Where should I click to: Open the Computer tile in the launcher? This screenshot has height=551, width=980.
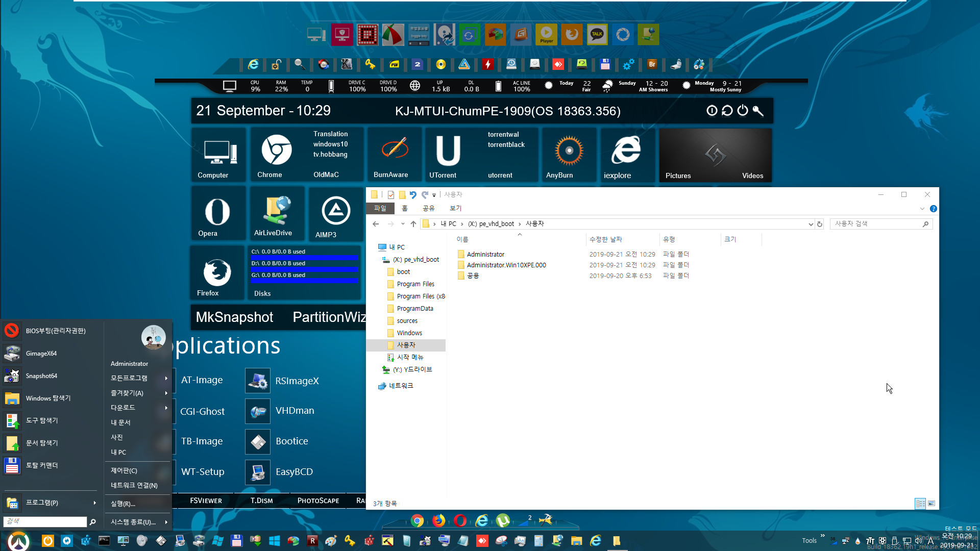[218, 155]
